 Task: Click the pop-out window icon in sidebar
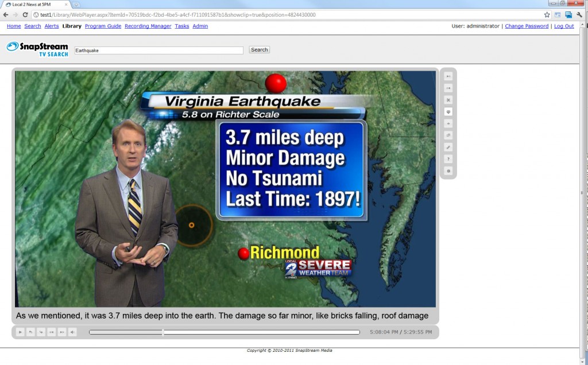point(448,135)
